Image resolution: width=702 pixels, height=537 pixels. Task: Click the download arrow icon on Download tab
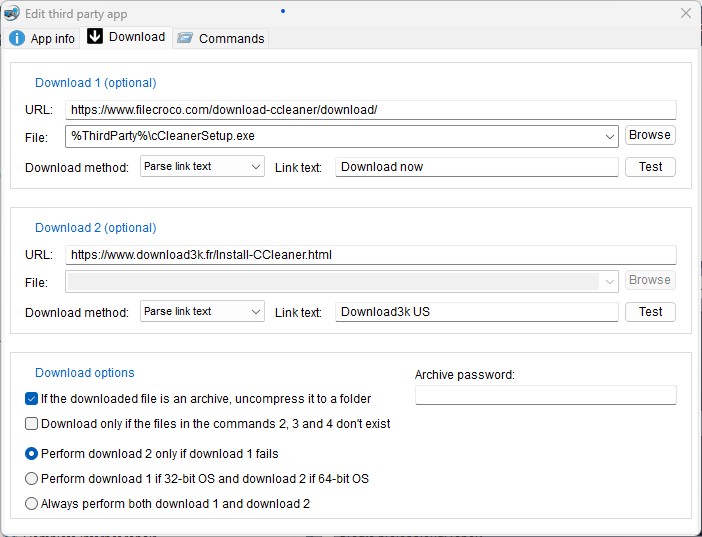click(x=94, y=36)
